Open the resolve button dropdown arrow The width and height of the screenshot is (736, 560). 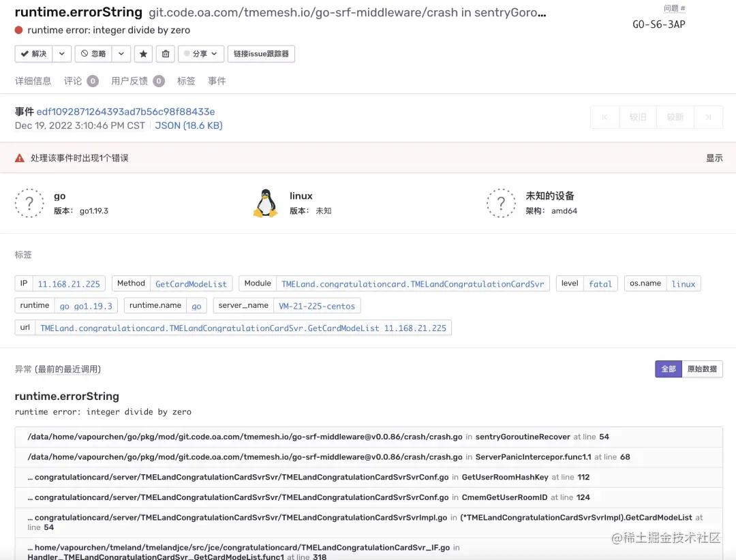pyautogui.click(x=61, y=53)
